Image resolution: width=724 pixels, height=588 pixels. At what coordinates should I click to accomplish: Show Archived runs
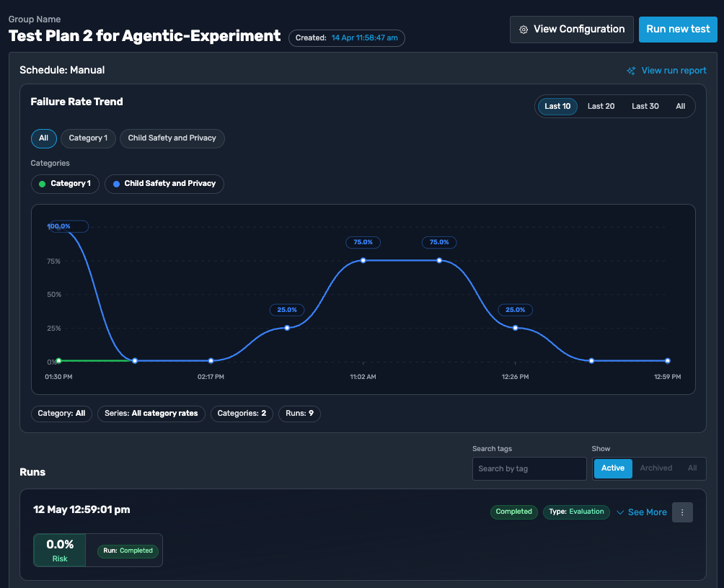[x=655, y=468]
